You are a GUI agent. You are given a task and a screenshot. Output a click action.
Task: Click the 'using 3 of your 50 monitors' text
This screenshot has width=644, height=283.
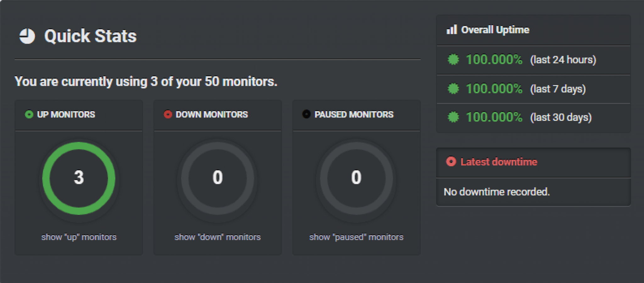point(146,82)
